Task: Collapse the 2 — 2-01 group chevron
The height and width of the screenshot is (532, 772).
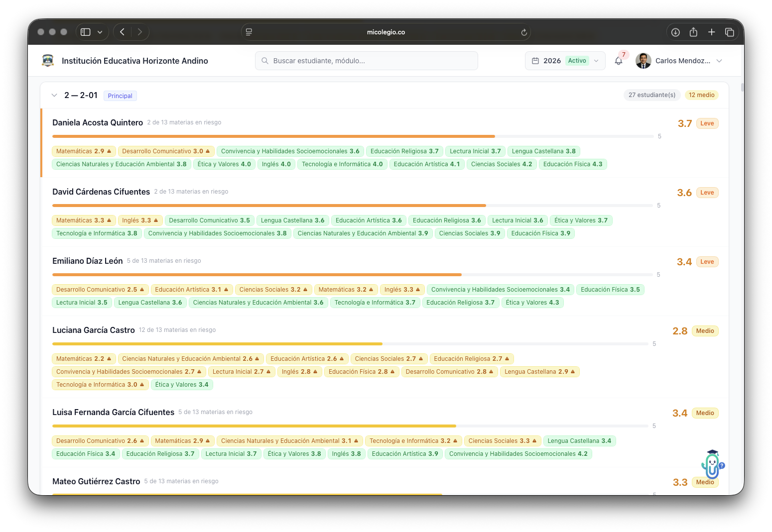Action: (54, 95)
